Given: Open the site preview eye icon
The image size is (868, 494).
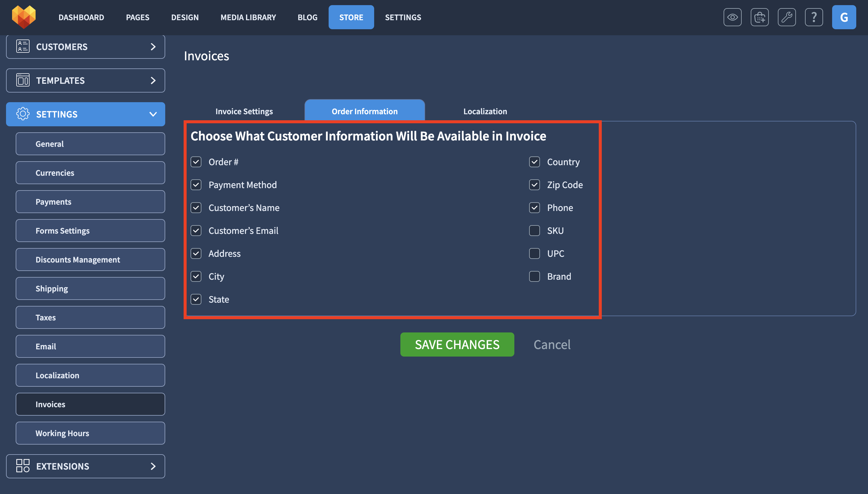Looking at the screenshot, I should click(732, 17).
